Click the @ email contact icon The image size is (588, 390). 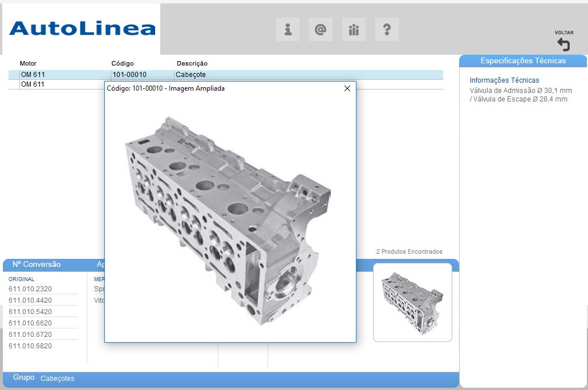click(321, 29)
